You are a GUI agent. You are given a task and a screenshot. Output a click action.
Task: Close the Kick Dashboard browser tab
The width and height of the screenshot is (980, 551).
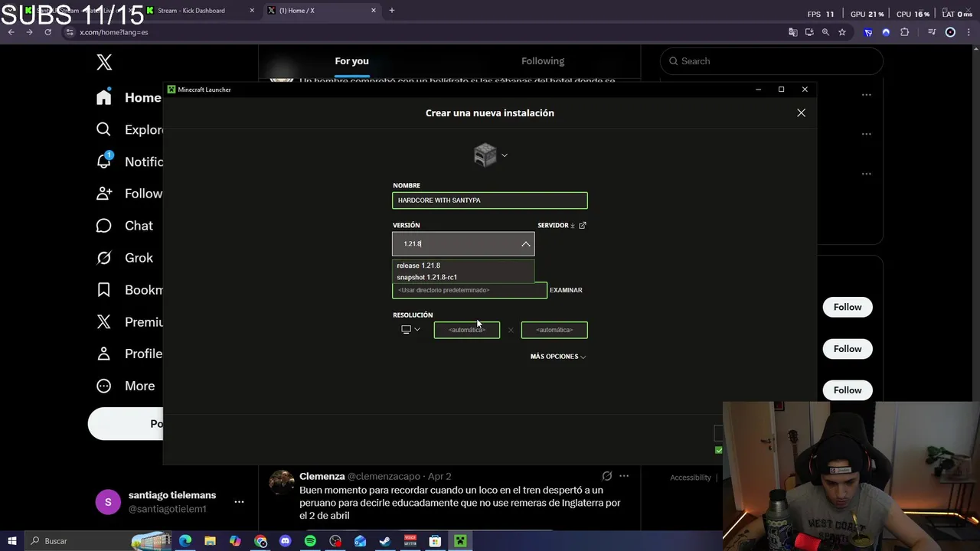[x=252, y=11]
